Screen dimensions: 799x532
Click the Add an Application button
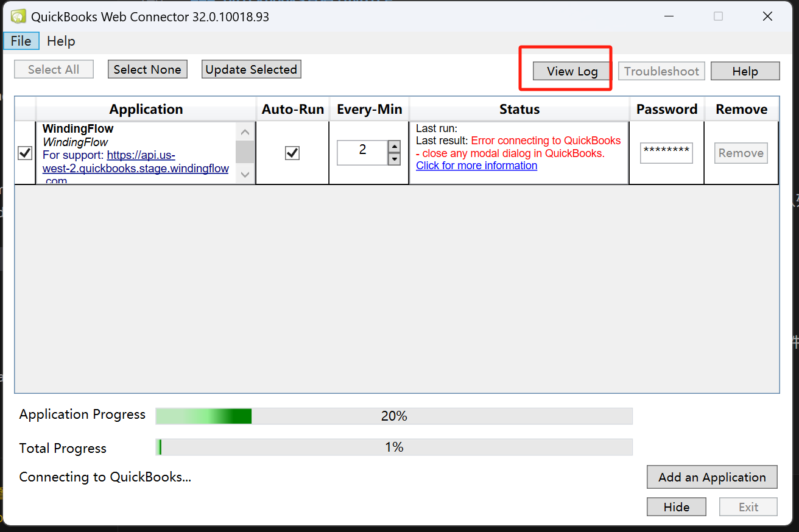(x=712, y=477)
